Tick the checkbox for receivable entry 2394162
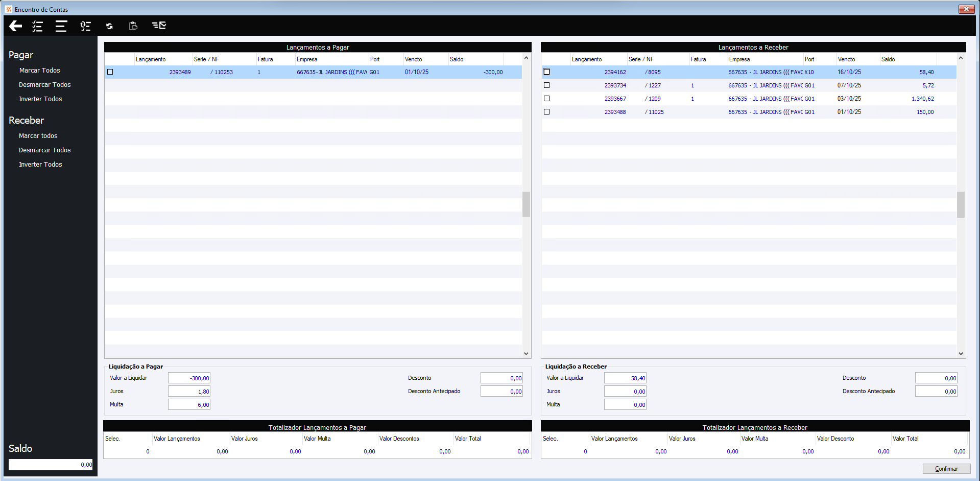The image size is (980, 481). click(x=546, y=72)
